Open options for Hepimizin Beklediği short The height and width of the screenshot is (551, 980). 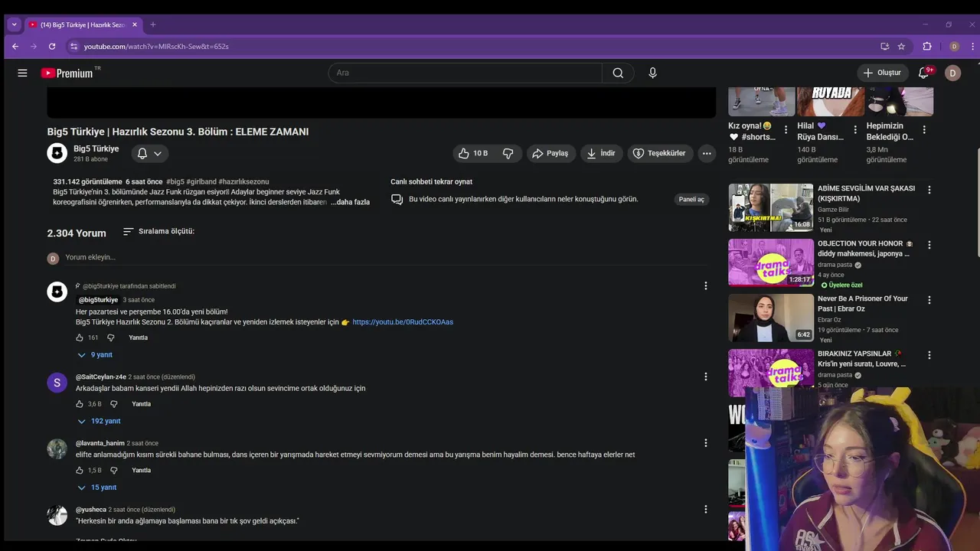coord(924,130)
